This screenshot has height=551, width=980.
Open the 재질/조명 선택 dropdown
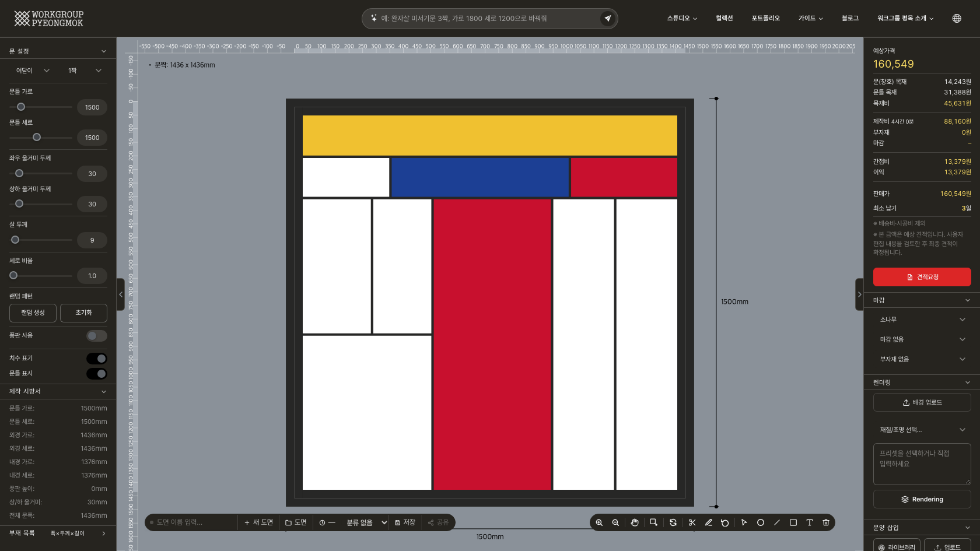pos(922,430)
